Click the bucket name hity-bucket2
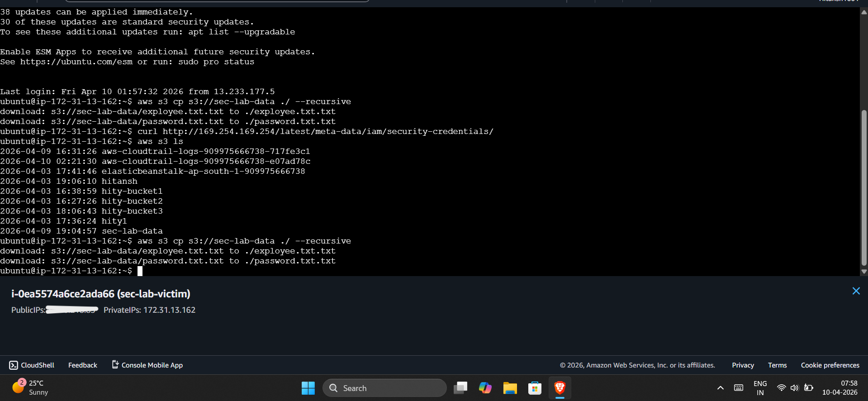 coord(132,201)
